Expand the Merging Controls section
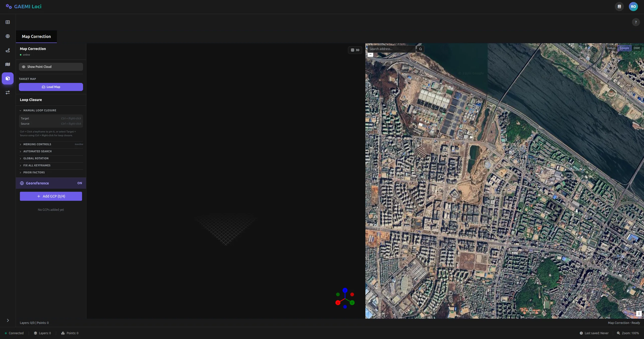The width and height of the screenshot is (644, 339). (x=37, y=144)
